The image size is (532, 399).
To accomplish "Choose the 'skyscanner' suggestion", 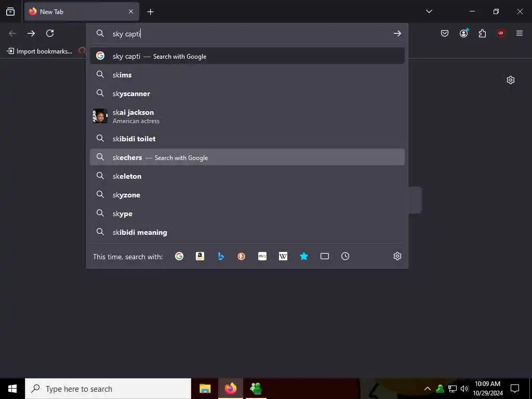I will point(247,94).
